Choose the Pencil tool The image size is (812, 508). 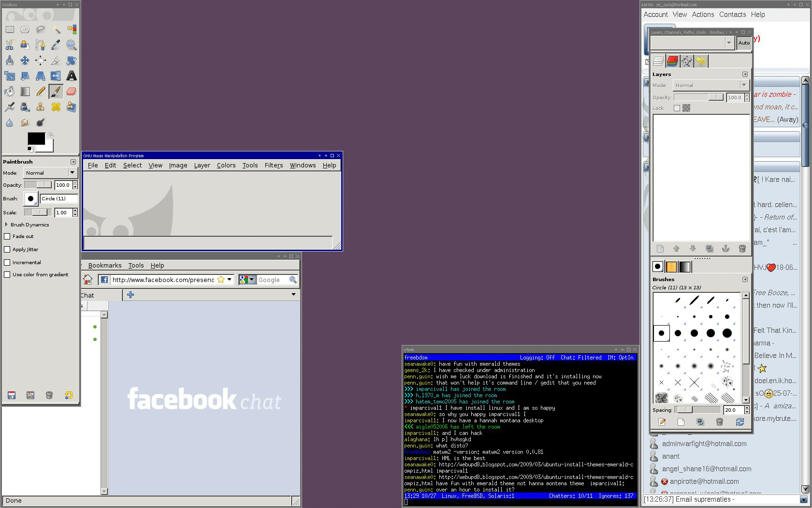point(41,91)
